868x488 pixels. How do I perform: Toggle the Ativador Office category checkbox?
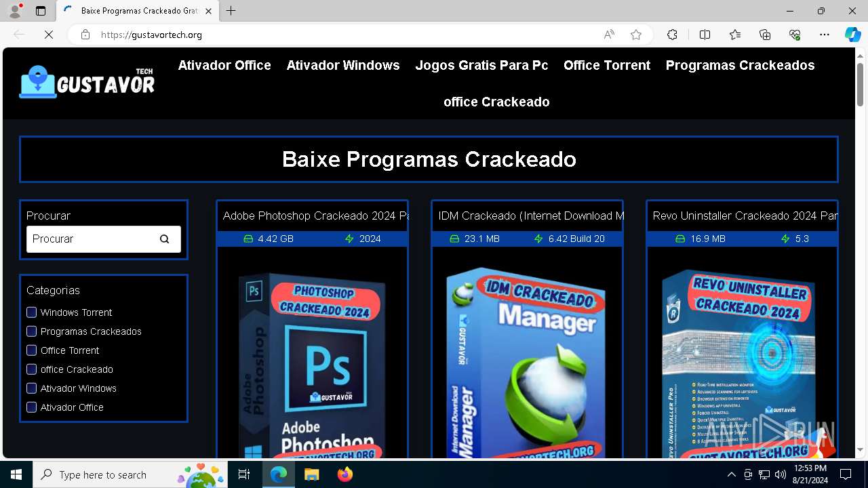click(x=31, y=407)
